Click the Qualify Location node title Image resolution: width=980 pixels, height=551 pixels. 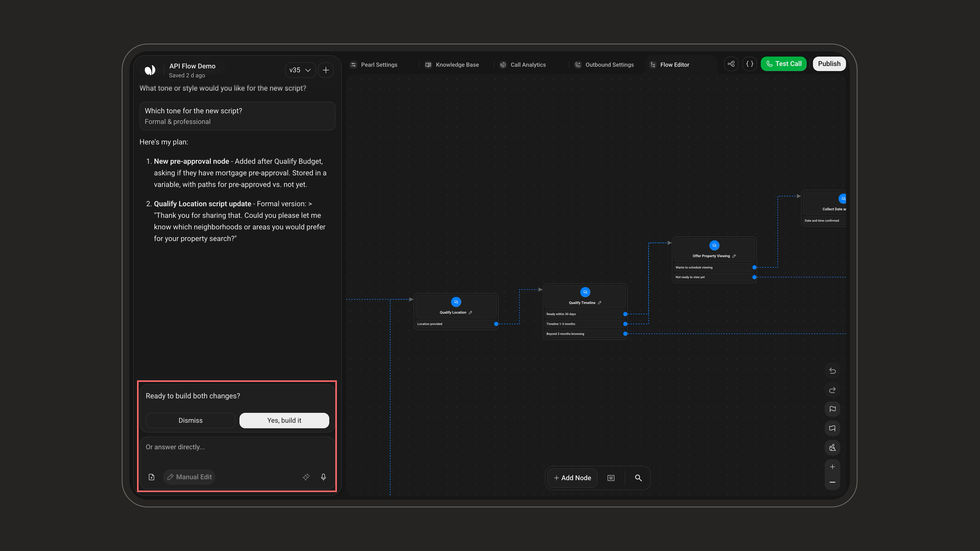pos(453,313)
